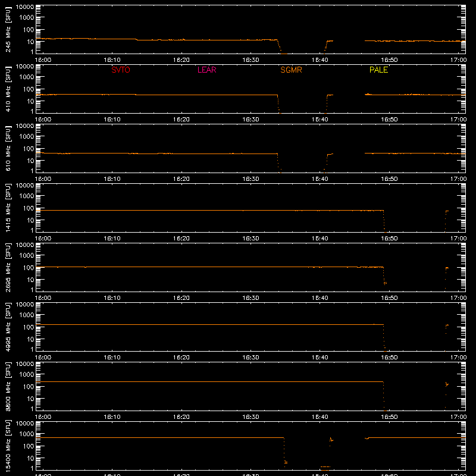This screenshot has height=476, width=476.
Task: Click 16:30 tick label under 410 MHz plot
Action: 250,120
